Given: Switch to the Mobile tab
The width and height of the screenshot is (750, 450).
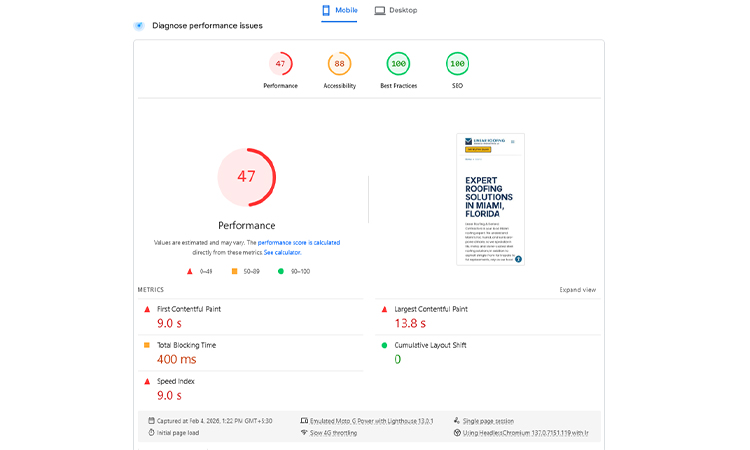Looking at the screenshot, I should [339, 11].
